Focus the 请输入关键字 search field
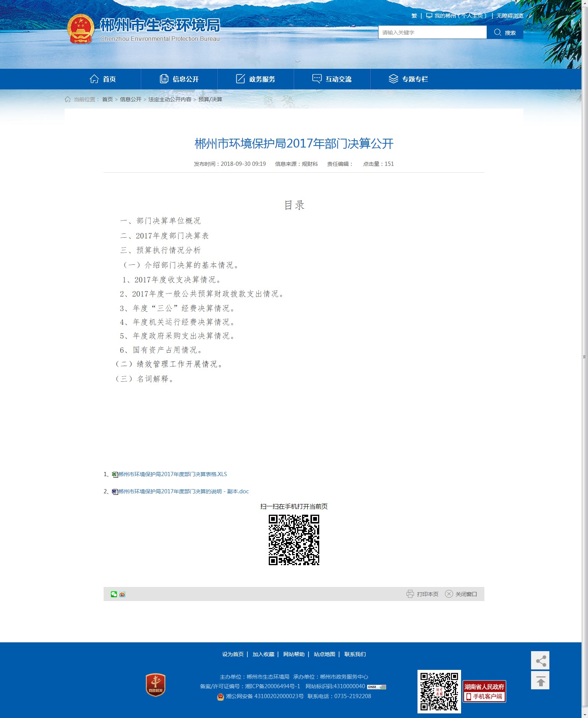This screenshot has height=718, width=588. click(x=432, y=32)
